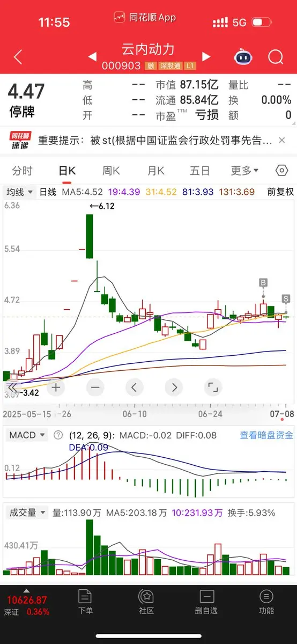Open the 查看暗盘资金 link

tap(266, 435)
